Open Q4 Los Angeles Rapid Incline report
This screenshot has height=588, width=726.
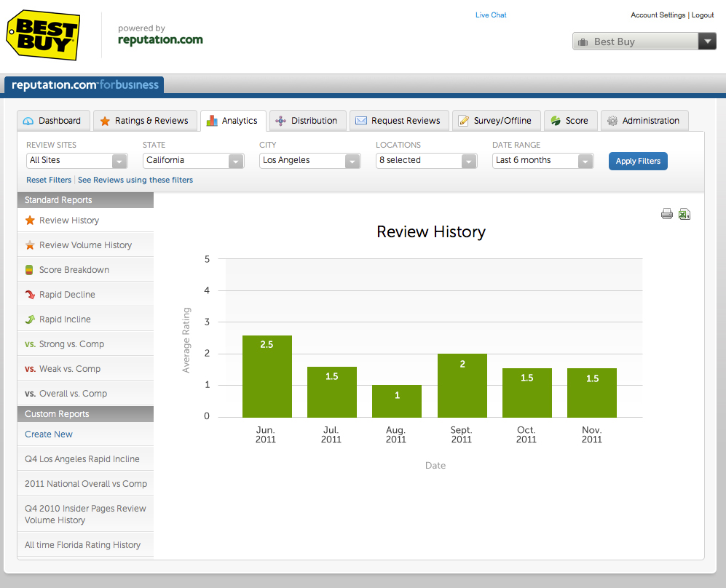[x=85, y=459]
